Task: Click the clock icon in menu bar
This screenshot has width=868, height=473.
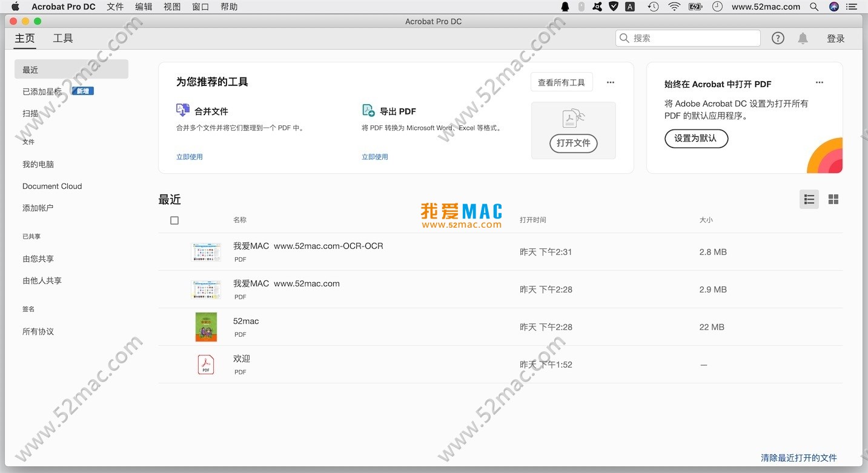Action: point(717,7)
